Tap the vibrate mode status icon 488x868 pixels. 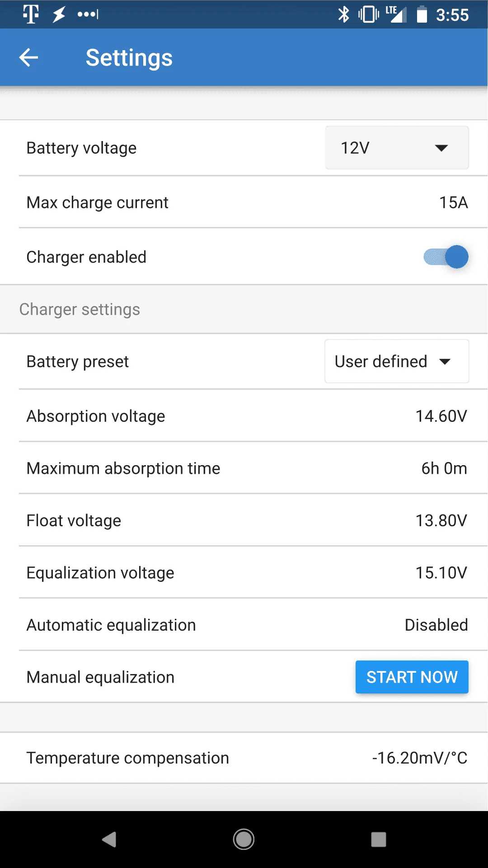369,14
